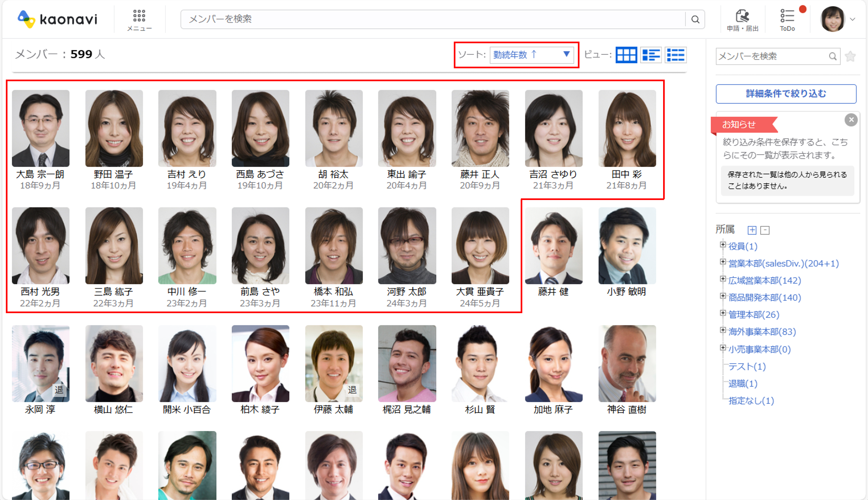Viewport: 868px width, 500px height.
Task: Select 海外事業本部(83) in department tree
Action: click(762, 332)
